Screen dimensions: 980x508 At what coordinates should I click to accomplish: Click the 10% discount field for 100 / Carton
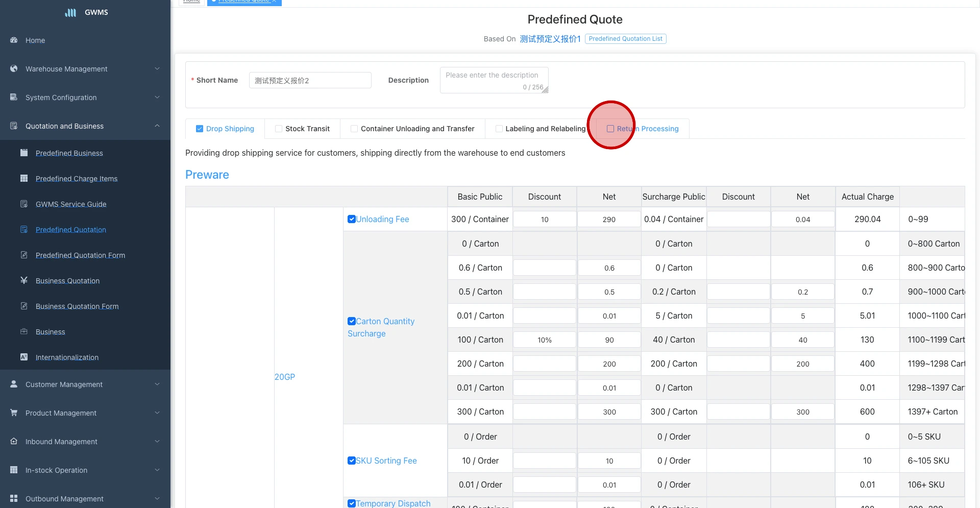click(545, 340)
